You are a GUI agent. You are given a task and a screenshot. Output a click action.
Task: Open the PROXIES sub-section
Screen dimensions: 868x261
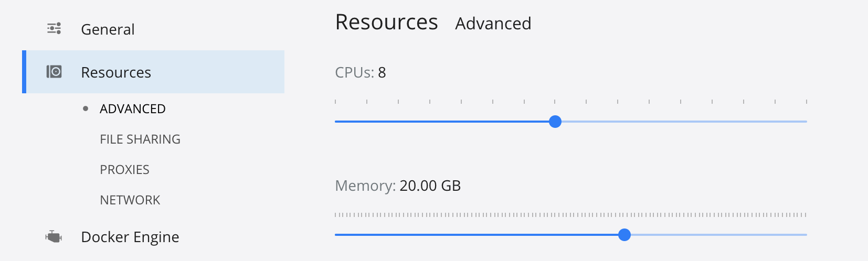point(125,169)
